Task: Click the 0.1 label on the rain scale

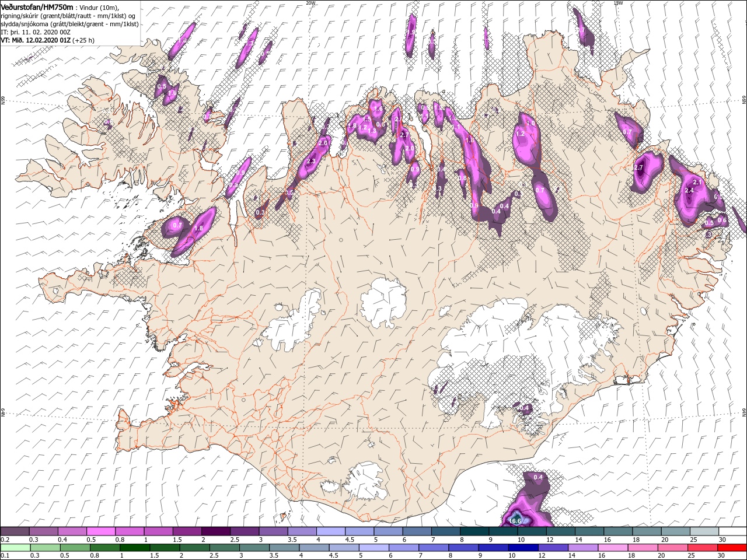Action: tap(5, 556)
